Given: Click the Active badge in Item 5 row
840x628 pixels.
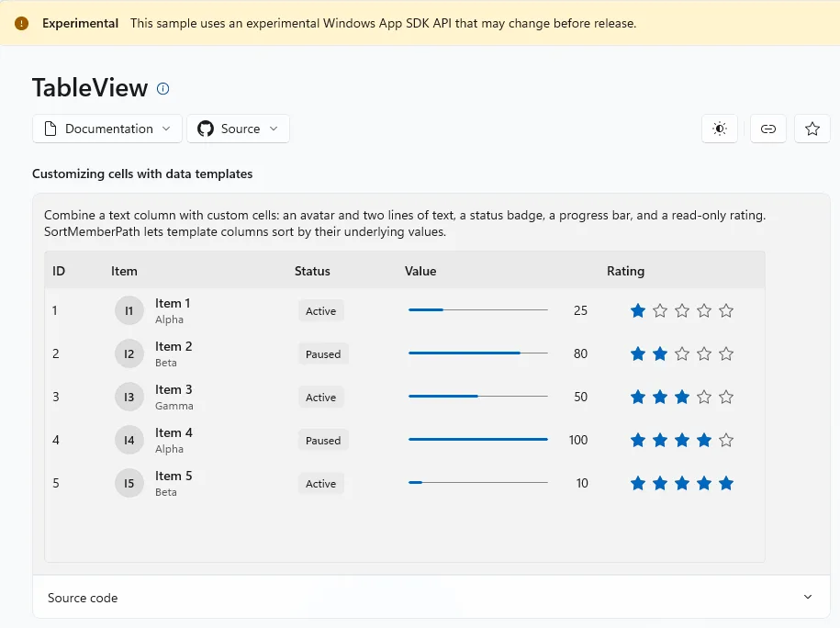Looking at the screenshot, I should tap(321, 483).
